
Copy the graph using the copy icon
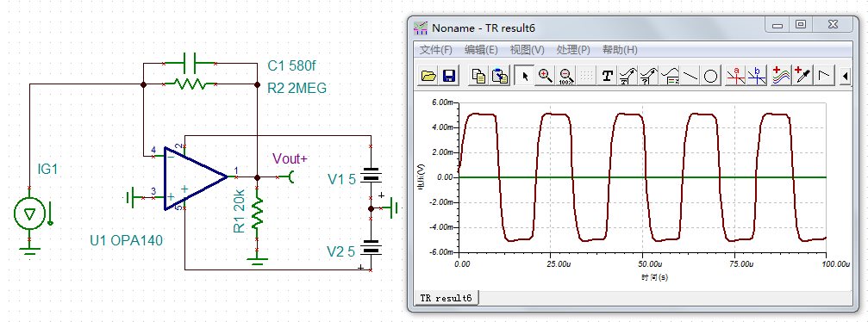pyautogui.click(x=479, y=76)
